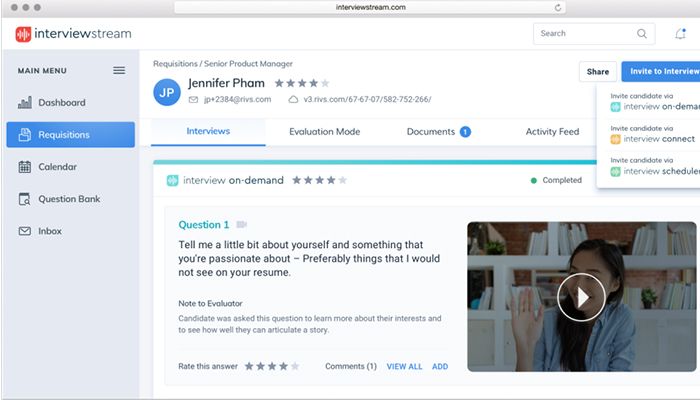
Task: Click the cloud link icon
Action: coord(293,100)
